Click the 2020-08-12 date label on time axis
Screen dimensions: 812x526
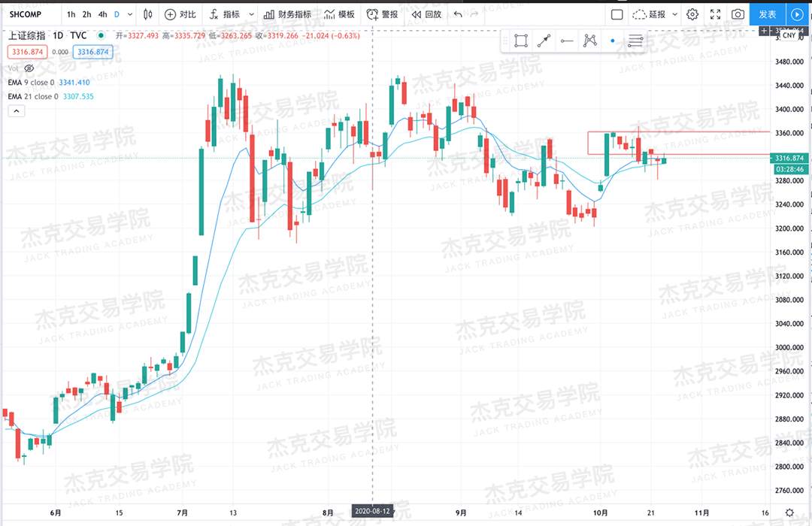coord(372,511)
